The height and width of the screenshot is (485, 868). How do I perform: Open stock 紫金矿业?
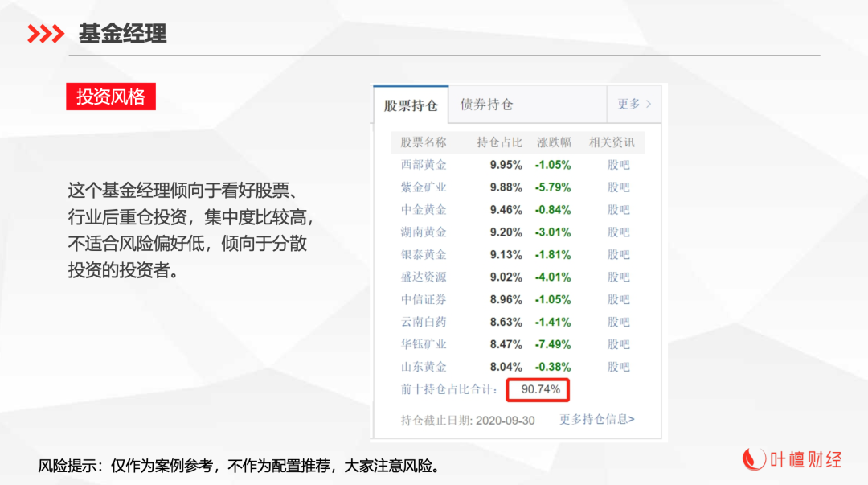pyautogui.click(x=424, y=187)
